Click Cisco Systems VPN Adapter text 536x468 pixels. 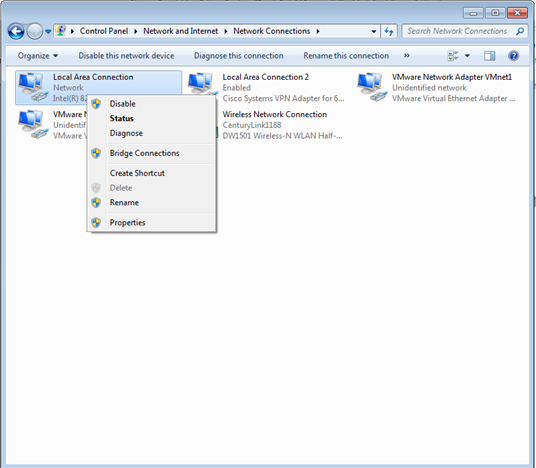[283, 98]
